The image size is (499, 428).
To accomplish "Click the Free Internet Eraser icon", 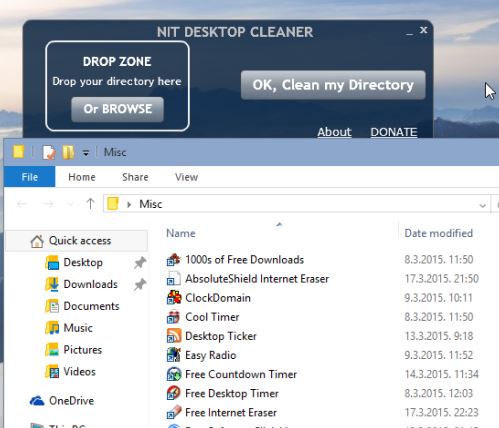I will click(174, 412).
